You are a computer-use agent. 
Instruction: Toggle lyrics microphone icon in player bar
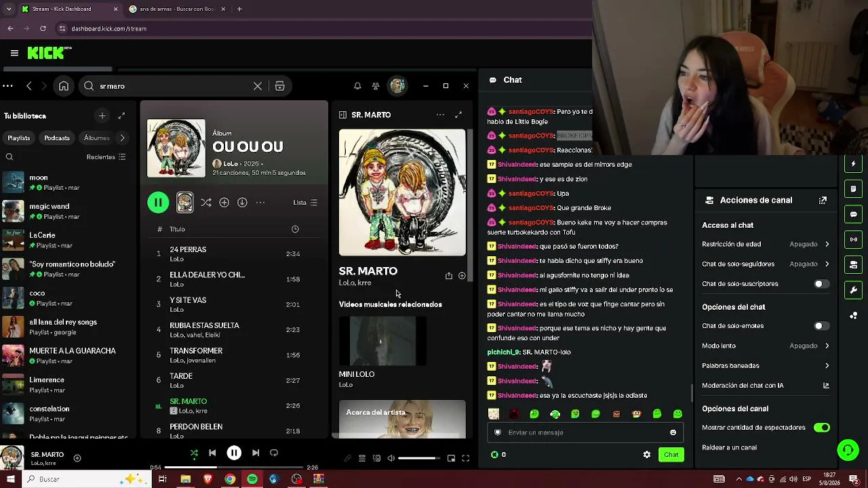(x=348, y=459)
